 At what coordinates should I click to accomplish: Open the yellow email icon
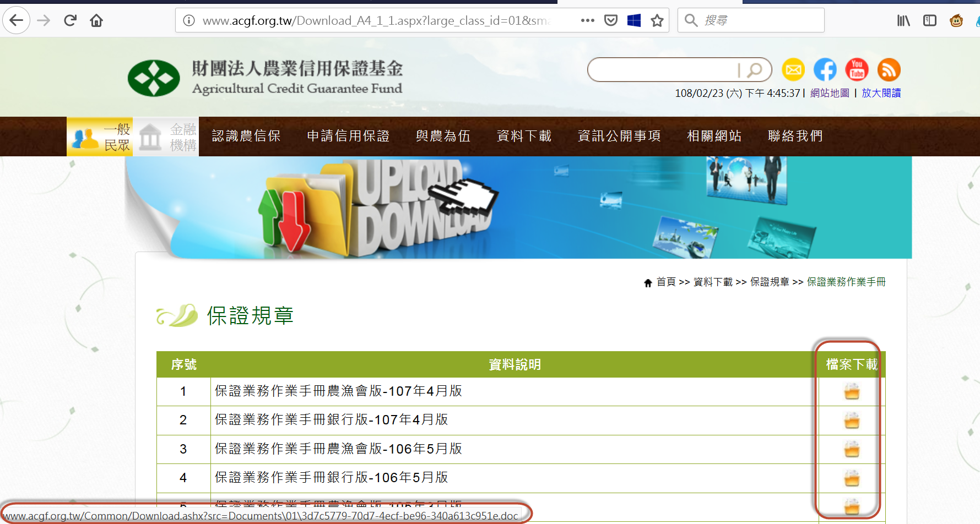click(x=793, y=70)
